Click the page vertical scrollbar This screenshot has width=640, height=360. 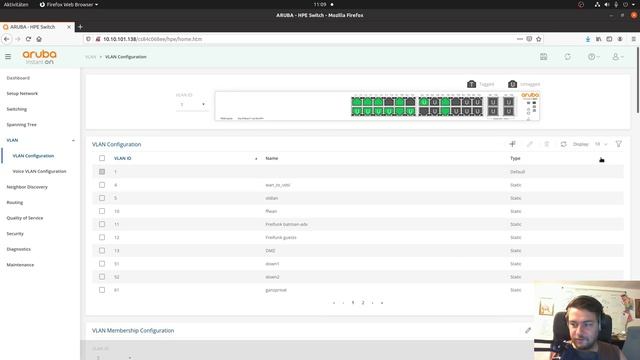[x=638, y=80]
